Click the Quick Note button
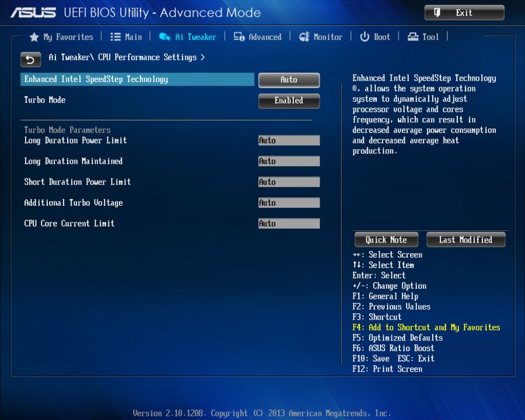 (x=386, y=239)
